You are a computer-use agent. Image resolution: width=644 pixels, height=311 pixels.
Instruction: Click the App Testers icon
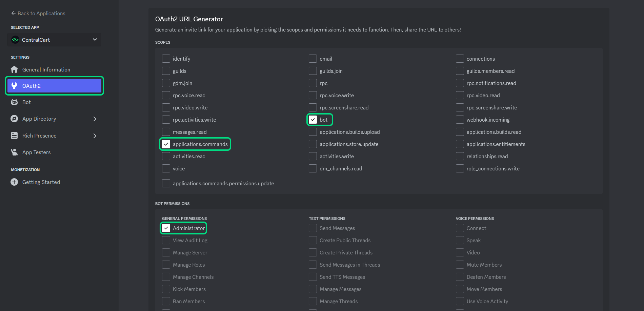pos(14,152)
